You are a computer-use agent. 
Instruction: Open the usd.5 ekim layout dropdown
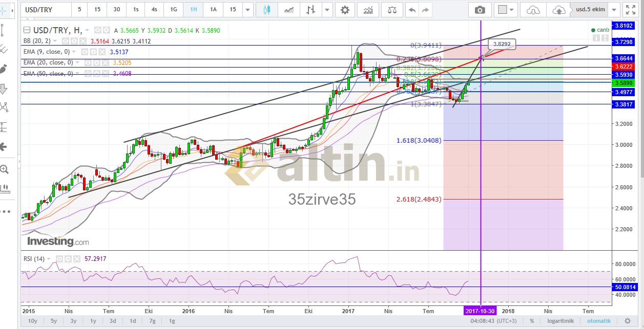[593, 10]
